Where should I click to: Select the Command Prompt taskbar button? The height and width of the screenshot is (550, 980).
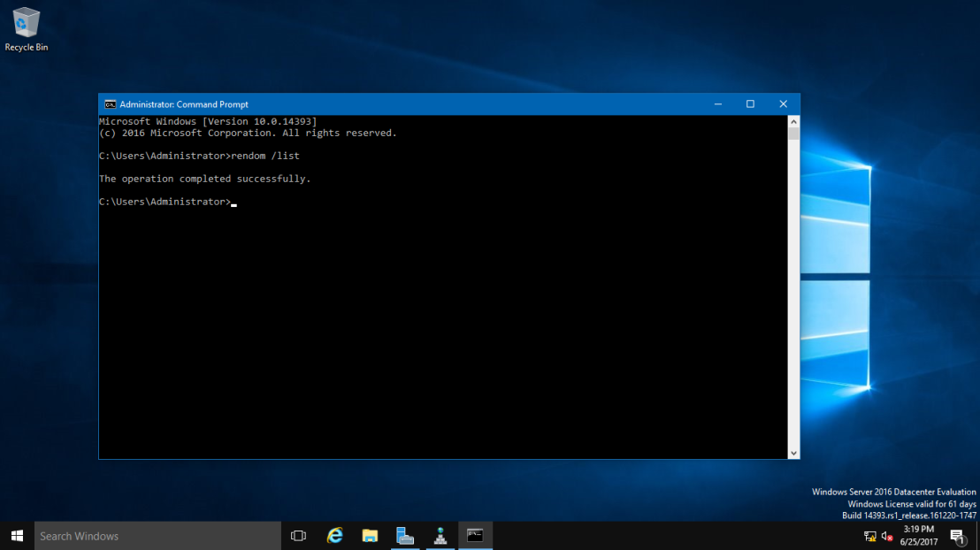475,536
